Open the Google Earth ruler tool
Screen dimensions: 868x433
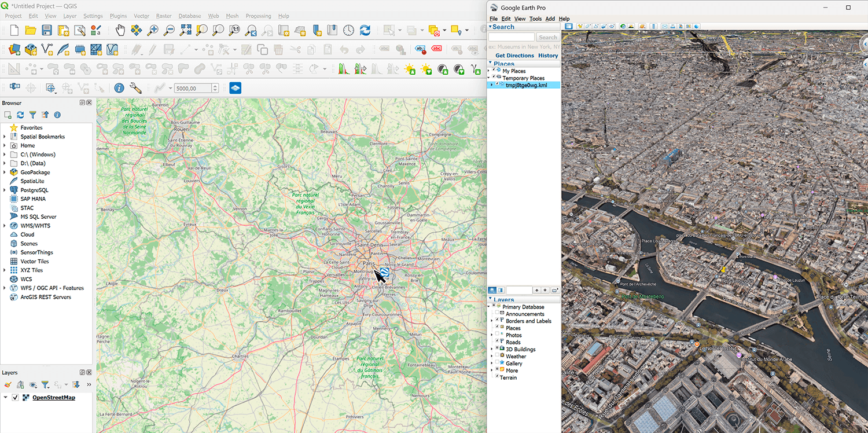[x=654, y=26]
